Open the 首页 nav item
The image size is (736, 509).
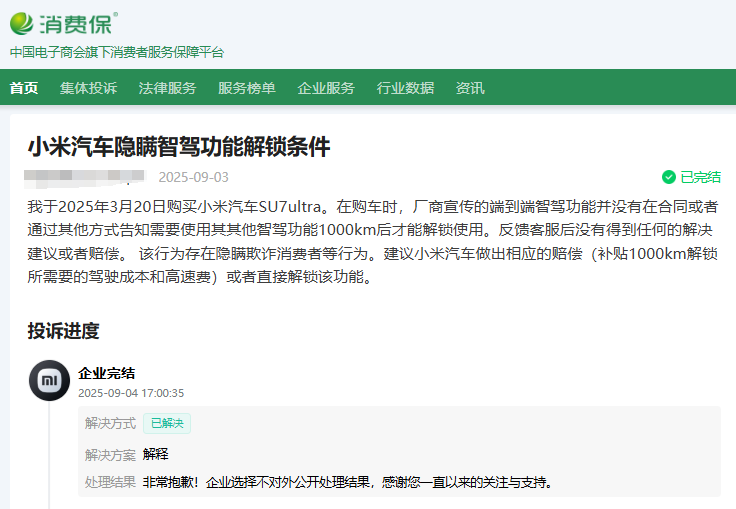pyautogui.click(x=24, y=88)
